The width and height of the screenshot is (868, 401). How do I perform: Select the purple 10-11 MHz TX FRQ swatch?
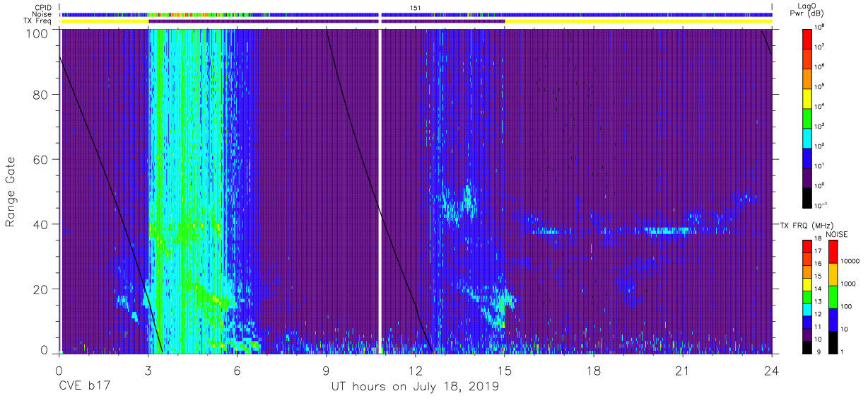(x=808, y=335)
